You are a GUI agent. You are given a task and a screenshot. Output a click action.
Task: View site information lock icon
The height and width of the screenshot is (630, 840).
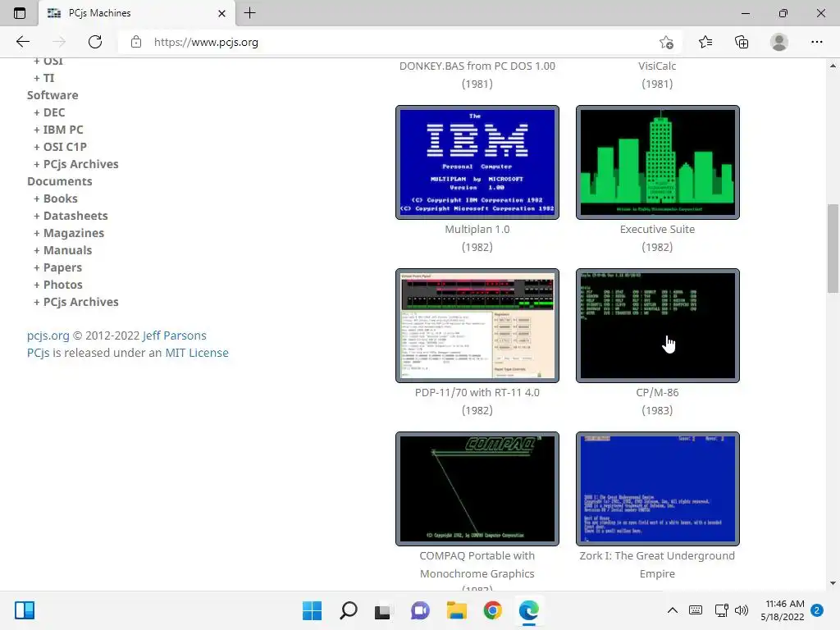click(136, 42)
